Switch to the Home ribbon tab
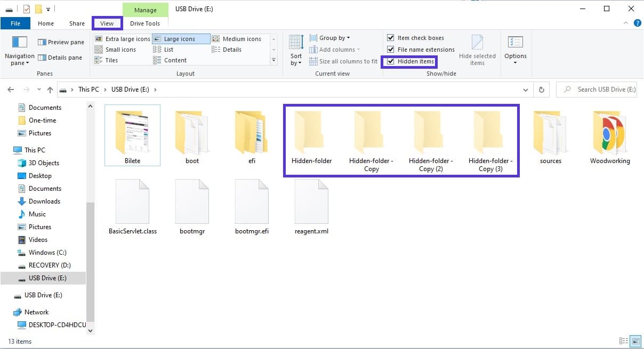The height and width of the screenshot is (349, 644). (45, 23)
